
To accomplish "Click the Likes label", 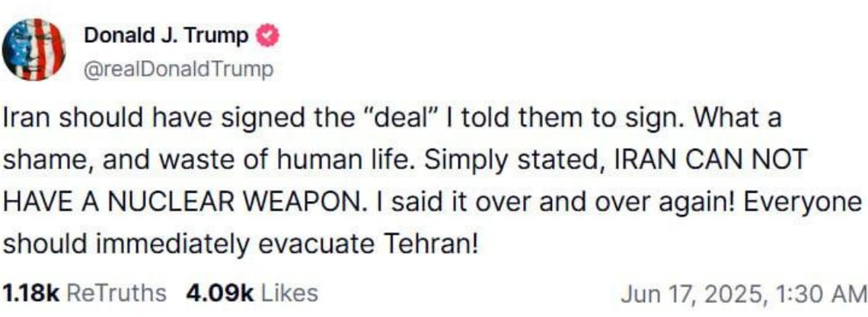I will coord(289,293).
